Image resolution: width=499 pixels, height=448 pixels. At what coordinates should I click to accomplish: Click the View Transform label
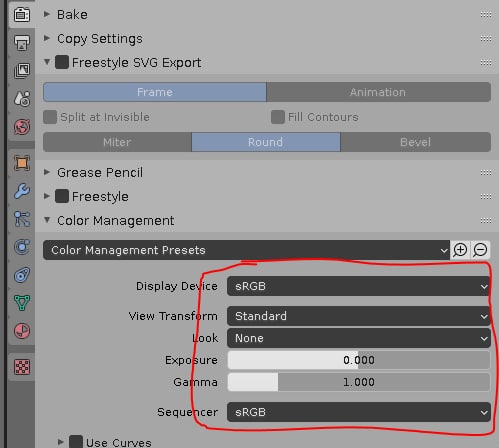[173, 316]
